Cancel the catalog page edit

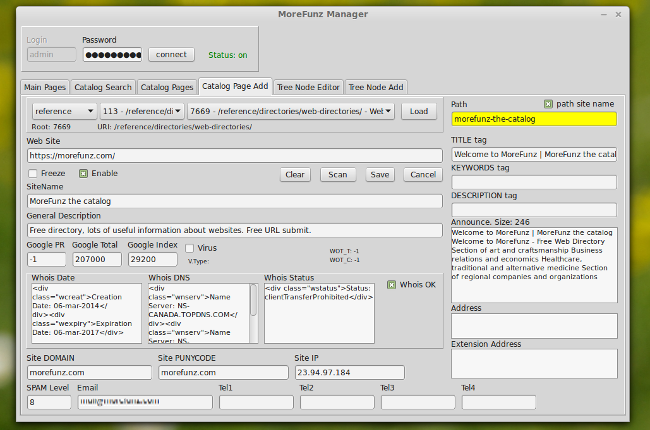pos(423,175)
